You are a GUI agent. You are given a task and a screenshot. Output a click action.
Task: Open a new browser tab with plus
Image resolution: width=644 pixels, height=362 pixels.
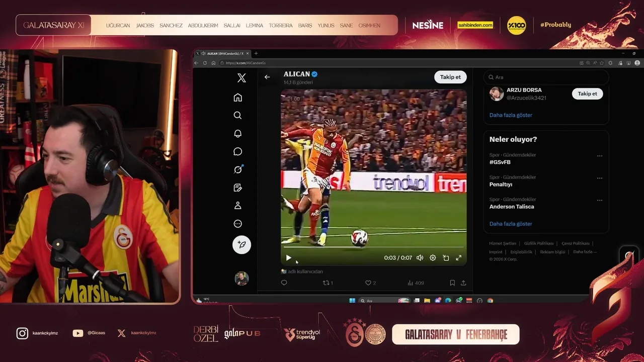[256, 53]
